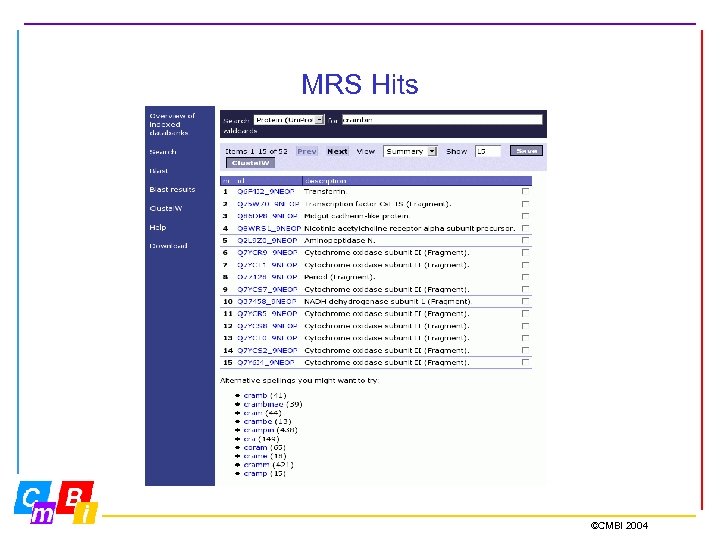
Task: Check the row 5 Aminopeptidase N box
Action: click(x=525, y=240)
